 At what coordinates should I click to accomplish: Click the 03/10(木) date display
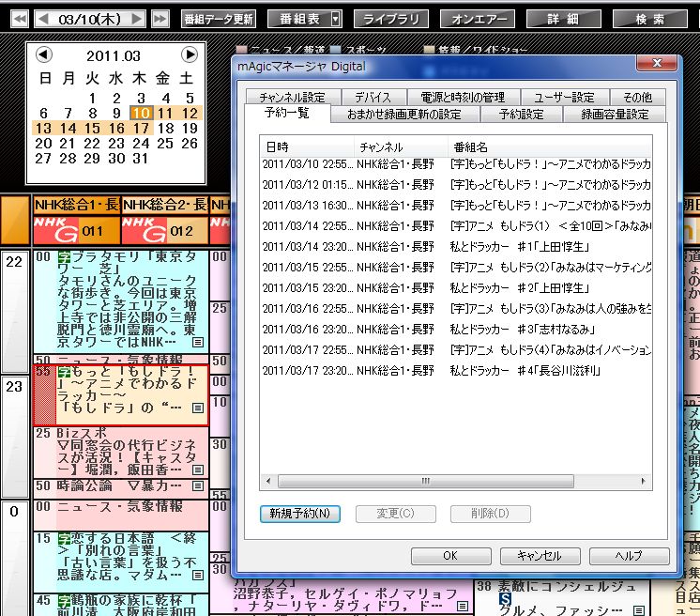click(x=90, y=19)
